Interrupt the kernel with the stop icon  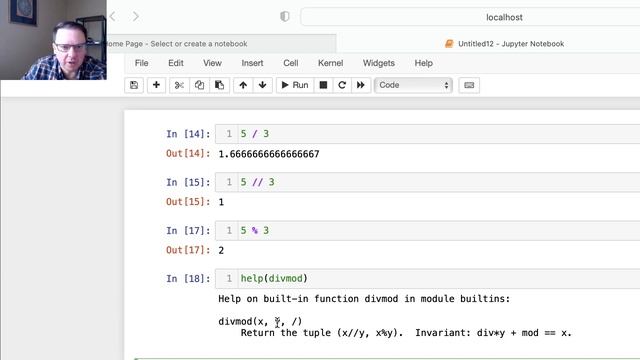323,85
